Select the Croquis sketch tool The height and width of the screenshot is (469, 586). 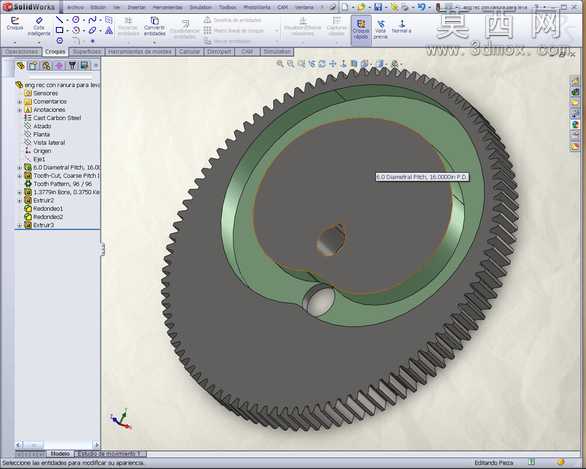coord(15,23)
